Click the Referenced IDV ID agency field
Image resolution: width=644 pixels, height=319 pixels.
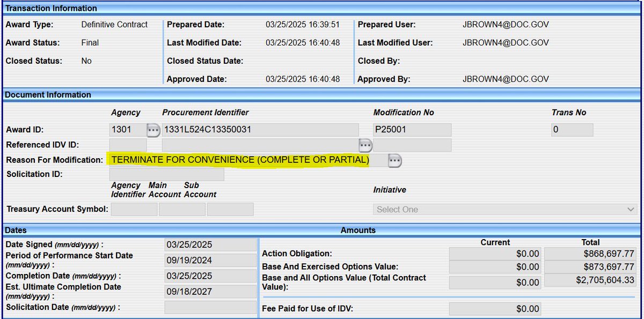tap(128, 145)
